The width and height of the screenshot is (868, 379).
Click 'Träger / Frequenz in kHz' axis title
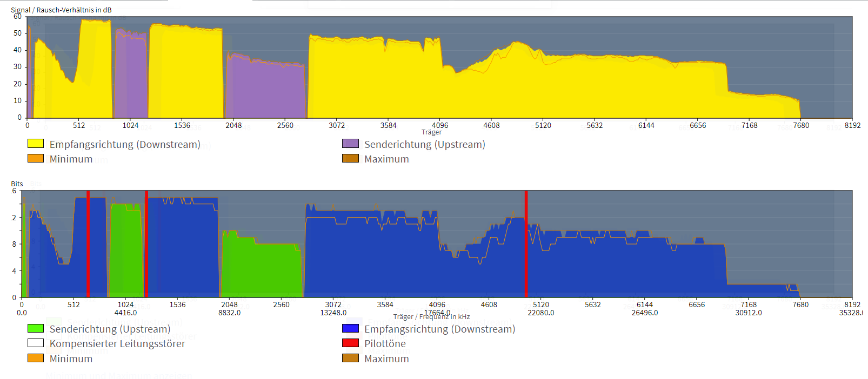(431, 317)
